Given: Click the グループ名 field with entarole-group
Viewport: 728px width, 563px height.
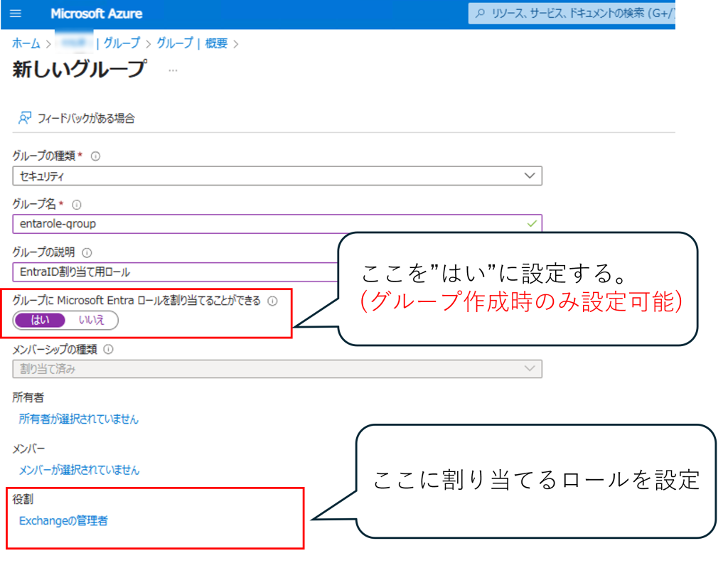Looking at the screenshot, I should (x=277, y=224).
